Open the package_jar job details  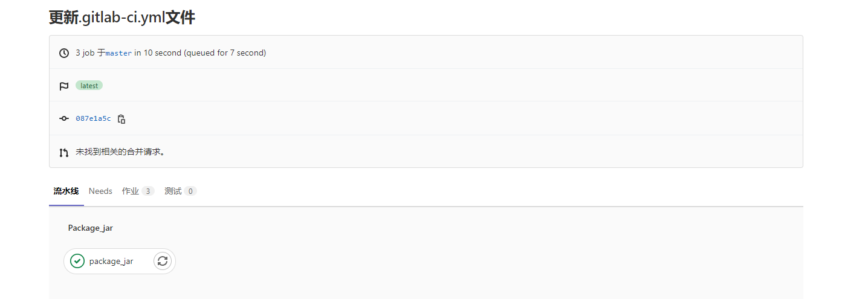(111, 261)
